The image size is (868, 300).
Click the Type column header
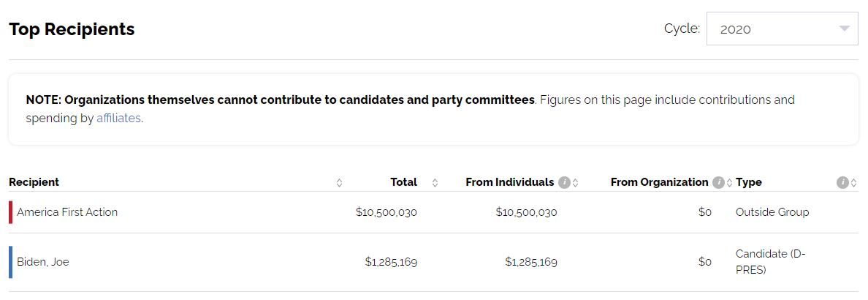coord(749,182)
